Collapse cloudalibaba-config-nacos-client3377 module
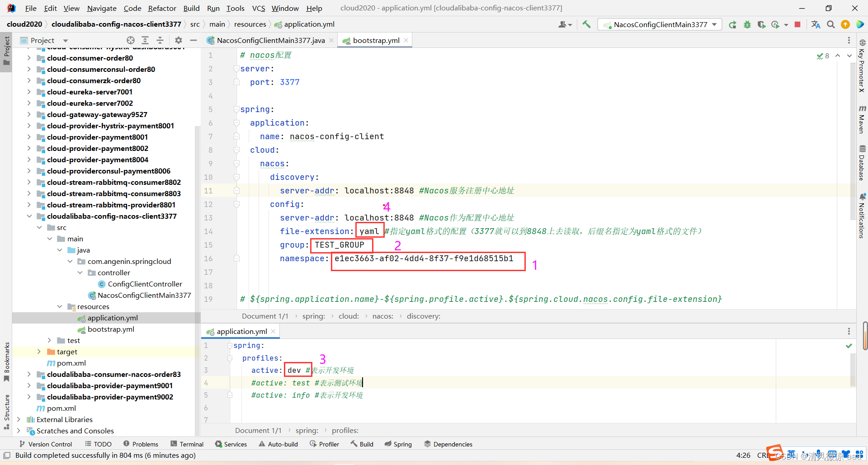 (29, 216)
